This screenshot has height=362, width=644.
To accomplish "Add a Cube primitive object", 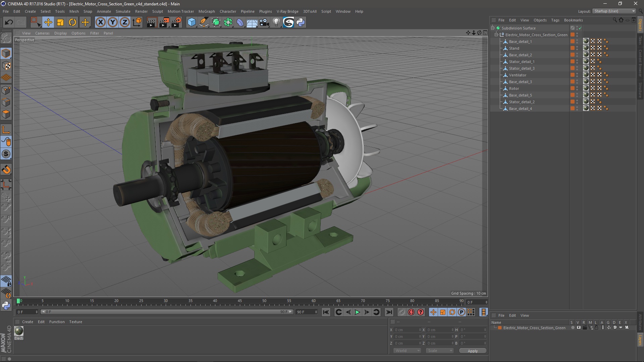I will [x=192, y=22].
